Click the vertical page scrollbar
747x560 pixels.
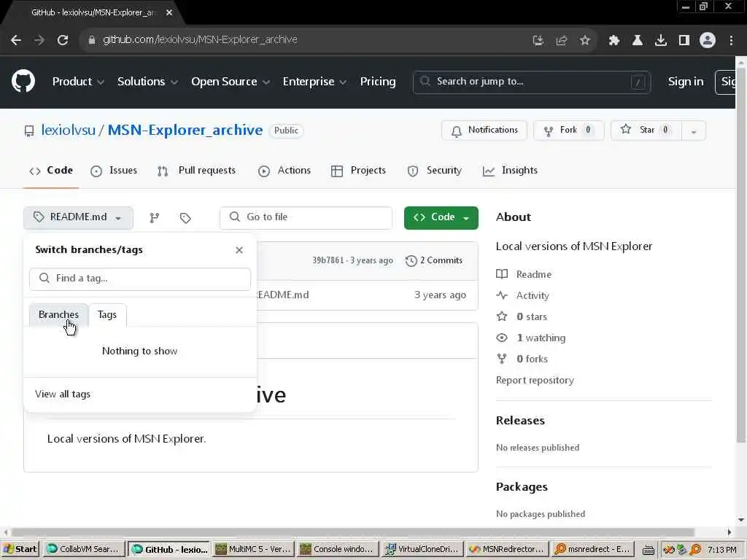(741, 254)
